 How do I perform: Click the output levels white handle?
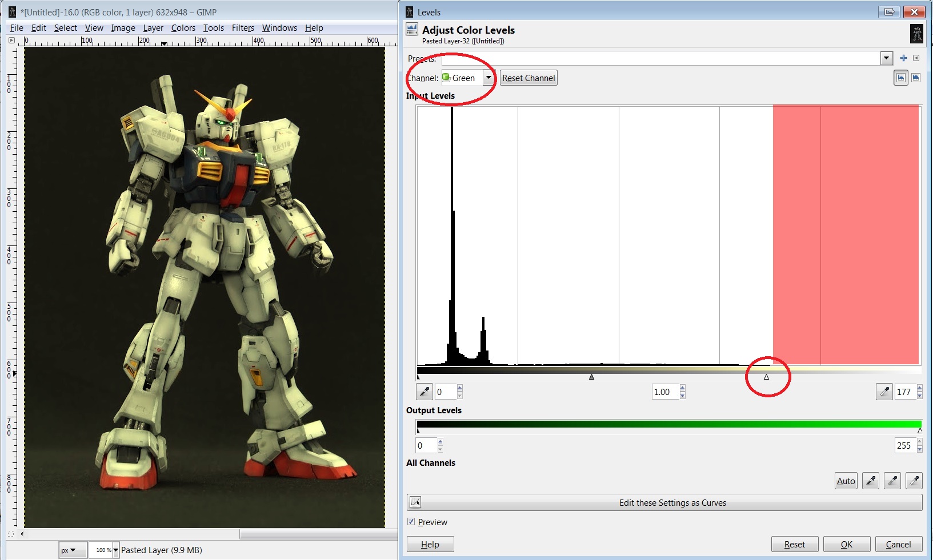pyautogui.click(x=919, y=430)
